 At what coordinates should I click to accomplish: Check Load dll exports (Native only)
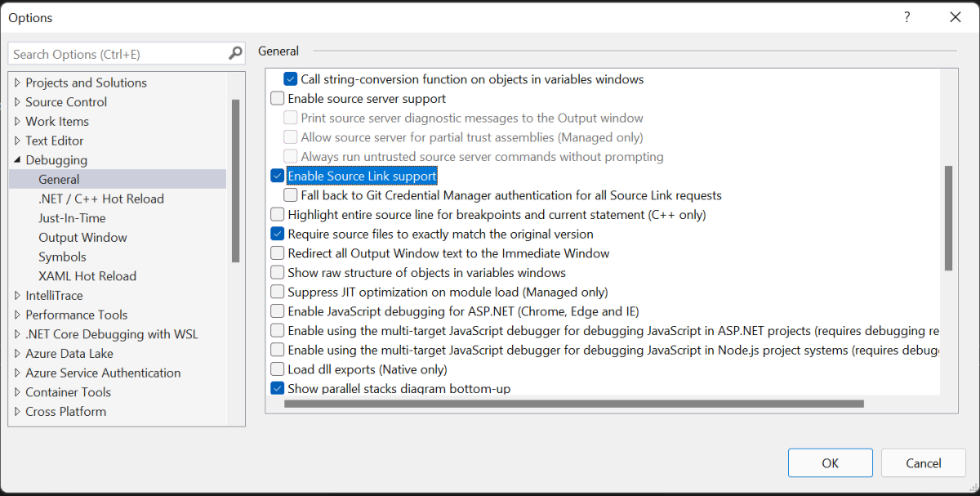click(278, 369)
